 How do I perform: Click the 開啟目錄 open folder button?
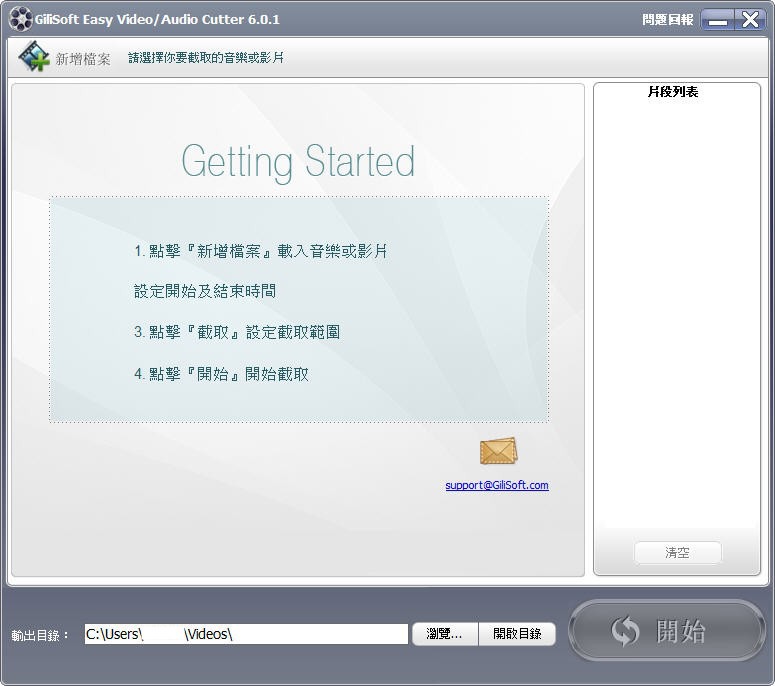517,634
